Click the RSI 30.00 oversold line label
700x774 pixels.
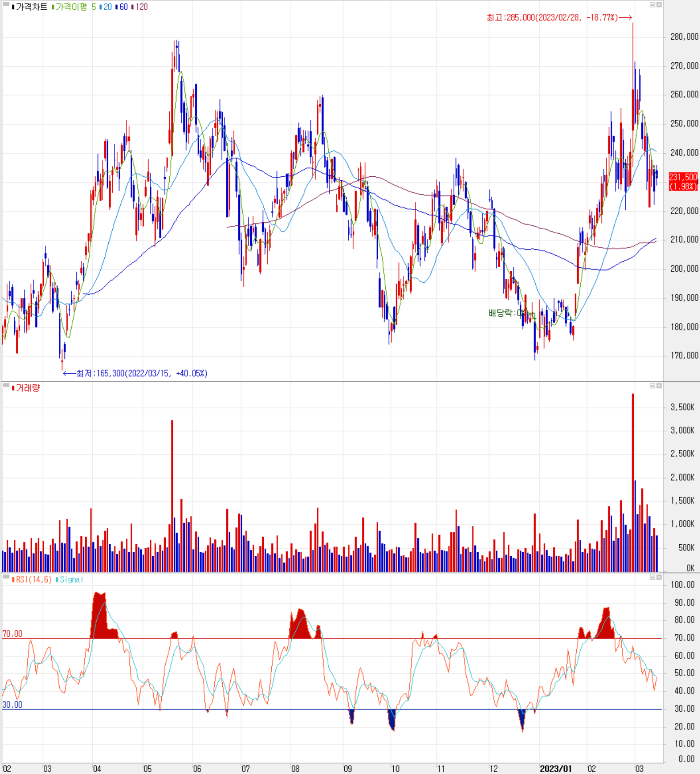click(12, 705)
